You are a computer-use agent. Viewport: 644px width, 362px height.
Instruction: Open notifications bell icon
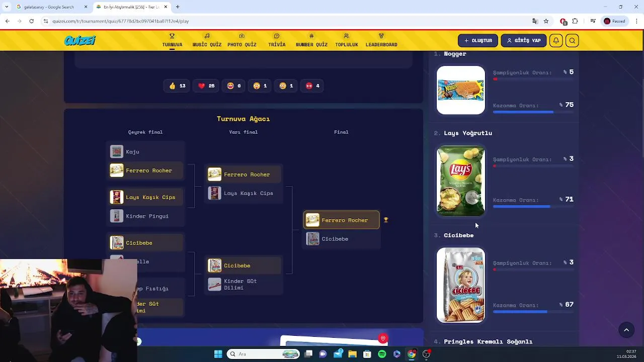pos(556,41)
